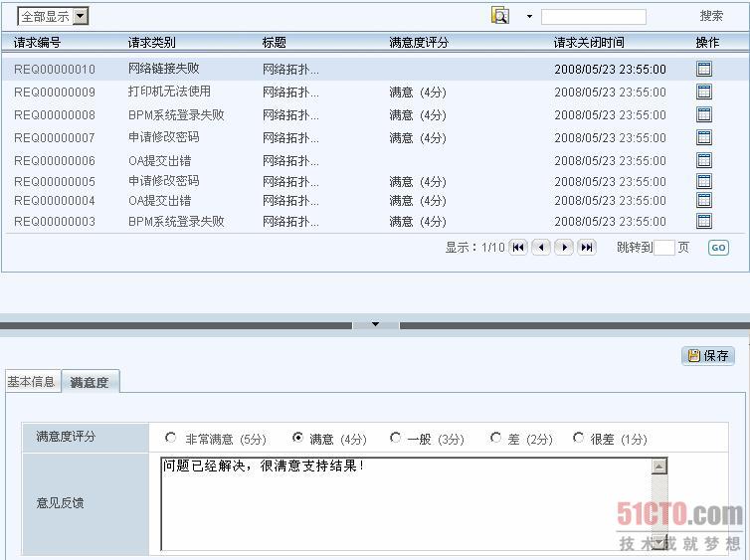The width and height of the screenshot is (750, 560).
Task: Go to the first page of results
Action: [x=518, y=248]
